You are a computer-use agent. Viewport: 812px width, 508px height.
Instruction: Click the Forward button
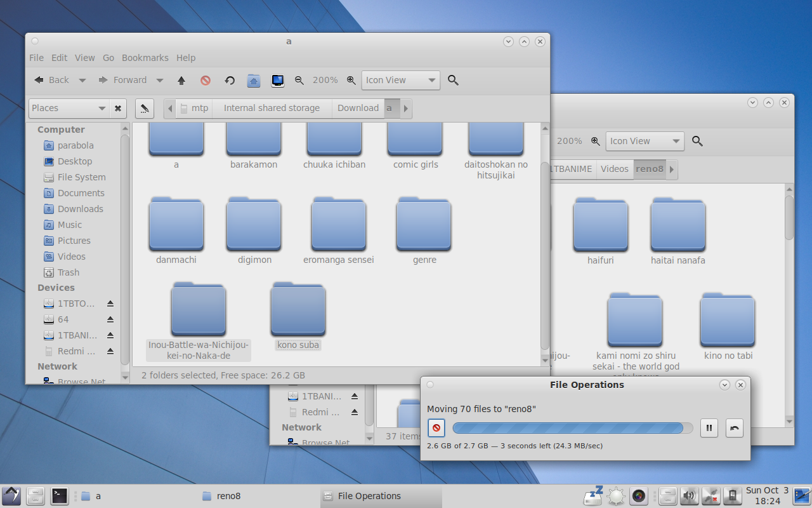122,80
